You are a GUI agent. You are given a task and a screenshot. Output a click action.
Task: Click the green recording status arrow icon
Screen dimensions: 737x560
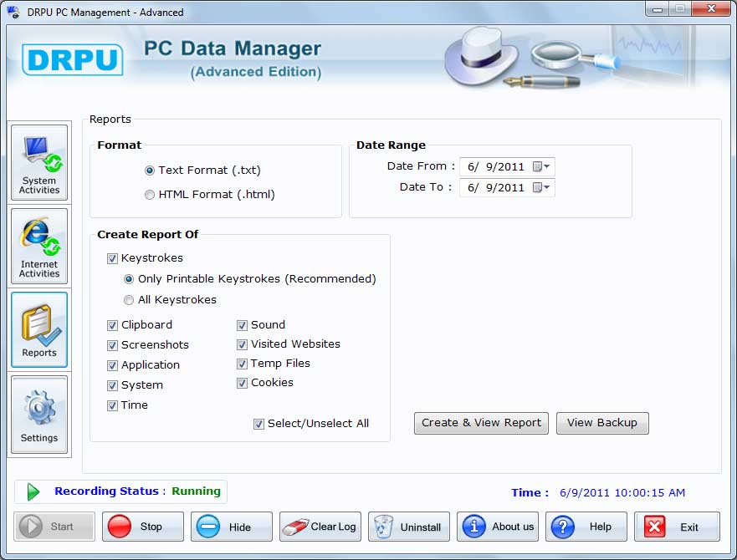[33, 491]
